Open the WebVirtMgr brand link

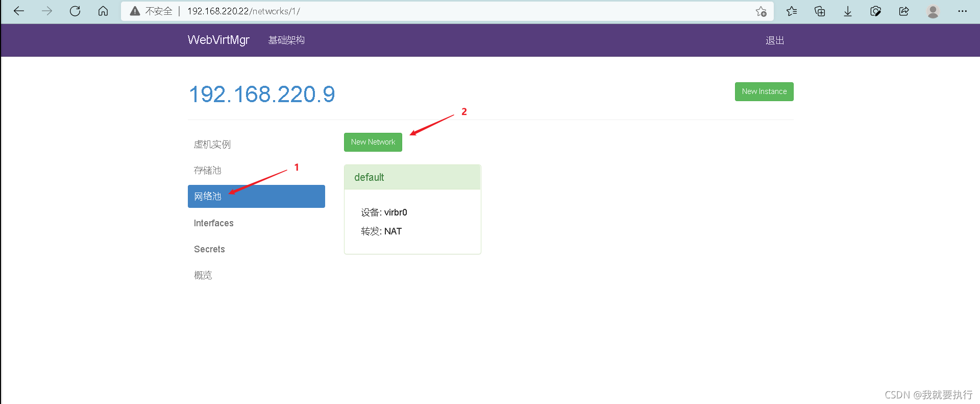(x=218, y=40)
